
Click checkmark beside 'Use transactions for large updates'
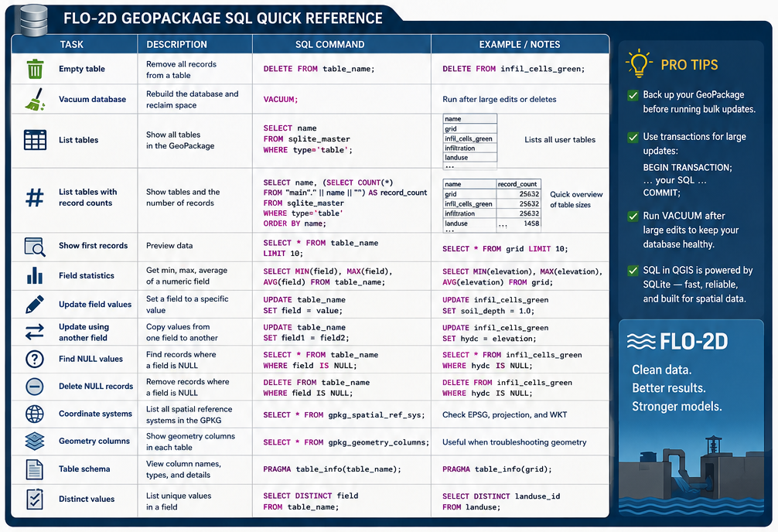[633, 138]
